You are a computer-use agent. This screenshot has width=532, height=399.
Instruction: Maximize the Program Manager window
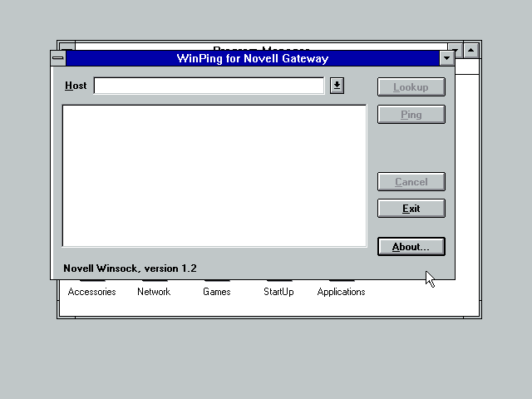pyautogui.click(x=471, y=50)
